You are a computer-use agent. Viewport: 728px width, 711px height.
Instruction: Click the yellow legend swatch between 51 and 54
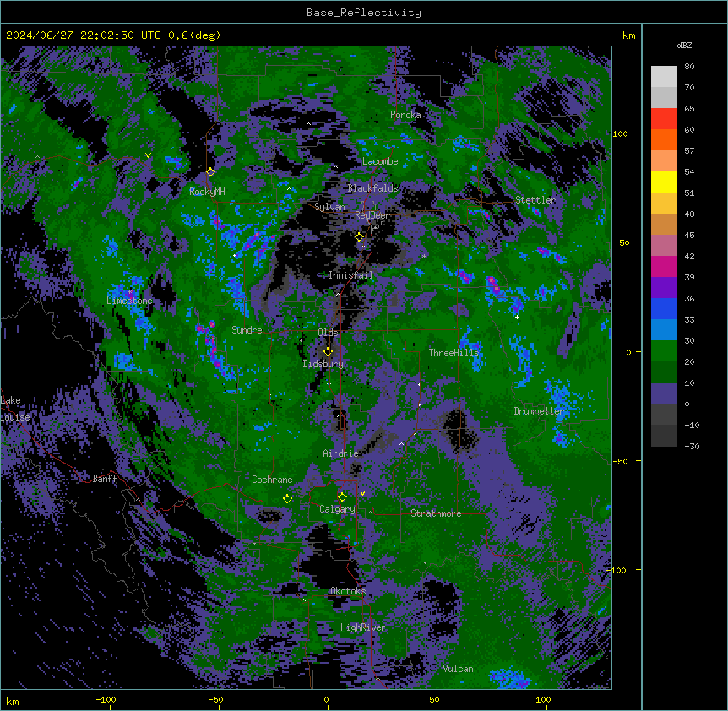[x=664, y=182]
